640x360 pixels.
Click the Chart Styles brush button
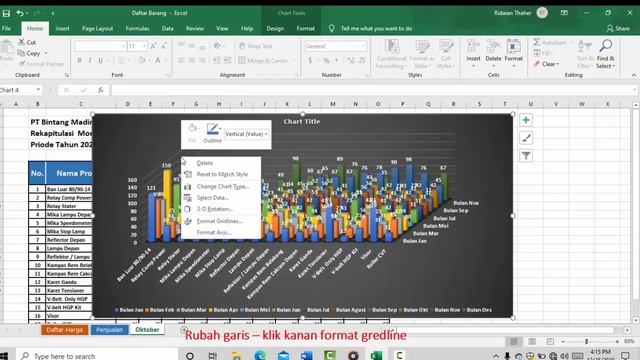tap(526, 138)
